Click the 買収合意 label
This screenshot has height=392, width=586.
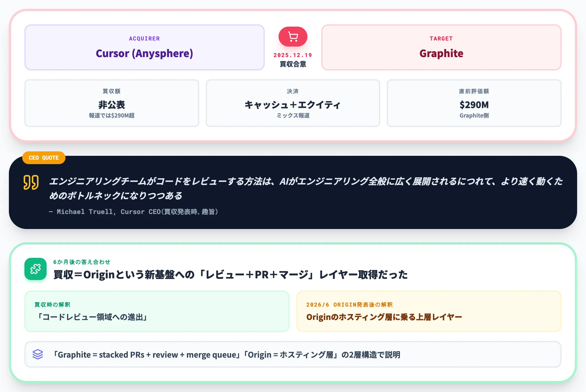point(293,64)
